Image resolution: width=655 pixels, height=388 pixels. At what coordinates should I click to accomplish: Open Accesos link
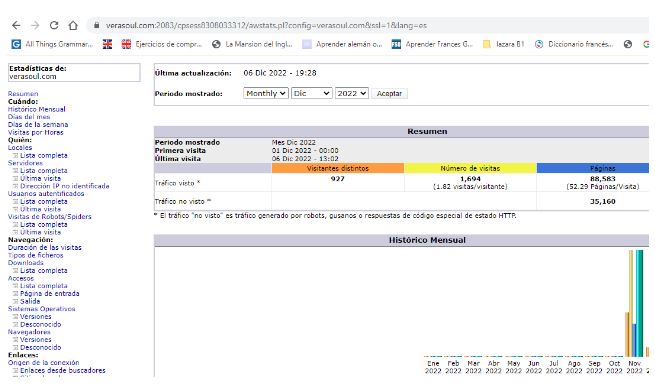(x=20, y=278)
